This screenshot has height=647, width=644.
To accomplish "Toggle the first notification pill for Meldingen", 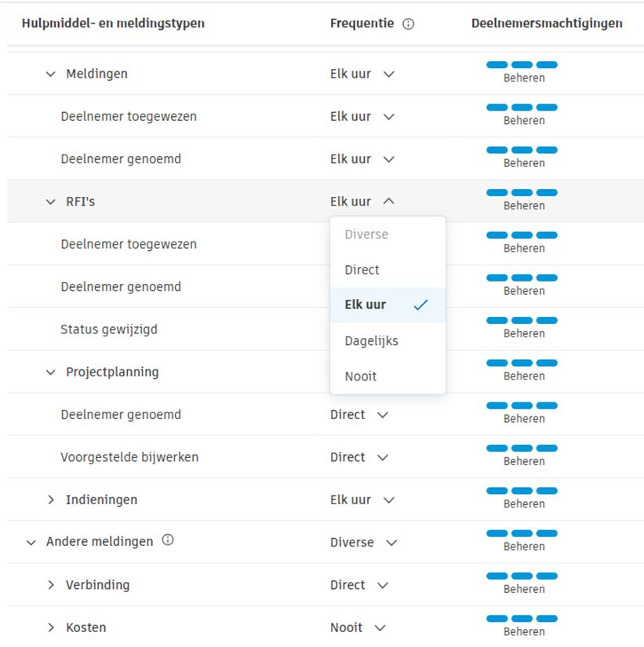I will 496,66.
